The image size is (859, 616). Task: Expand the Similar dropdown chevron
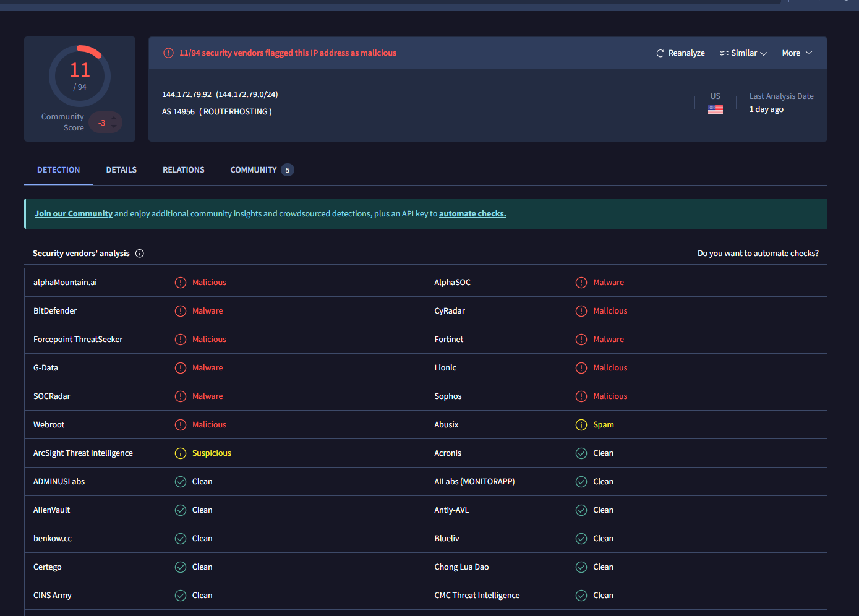coord(764,54)
